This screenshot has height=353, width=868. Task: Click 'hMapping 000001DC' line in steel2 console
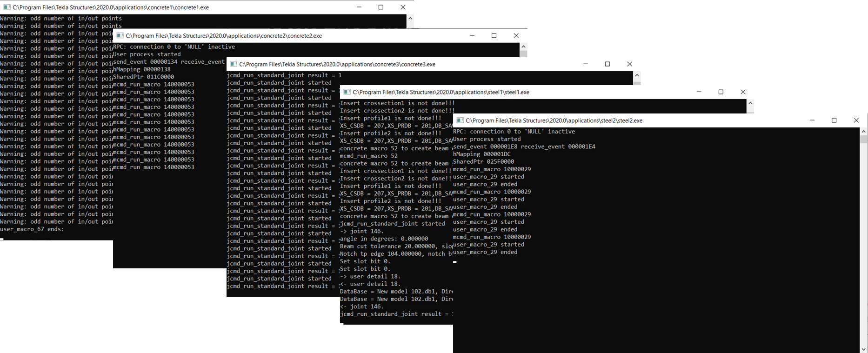coord(482,154)
